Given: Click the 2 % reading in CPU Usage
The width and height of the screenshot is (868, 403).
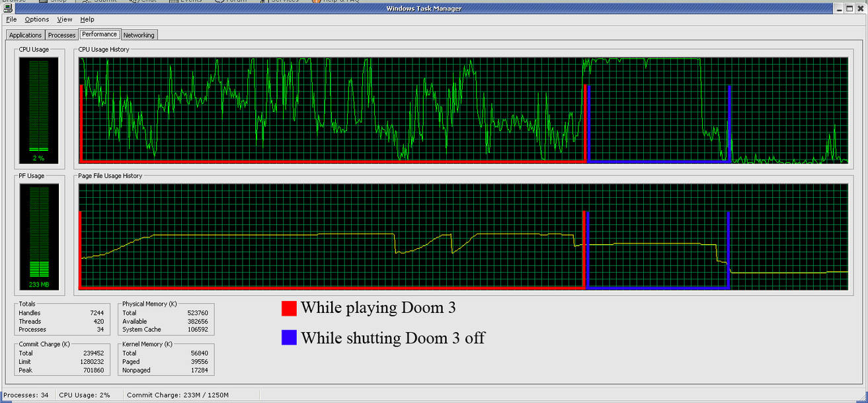Looking at the screenshot, I should tap(38, 158).
